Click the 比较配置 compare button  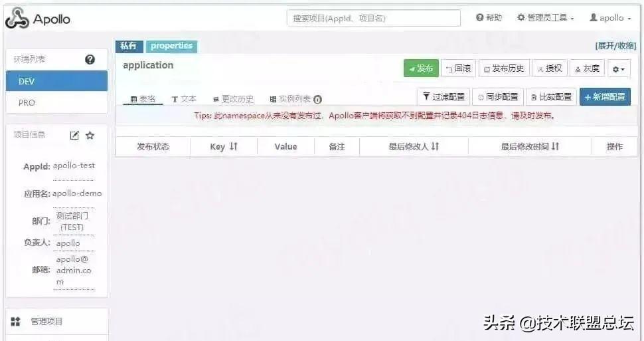coord(551,97)
